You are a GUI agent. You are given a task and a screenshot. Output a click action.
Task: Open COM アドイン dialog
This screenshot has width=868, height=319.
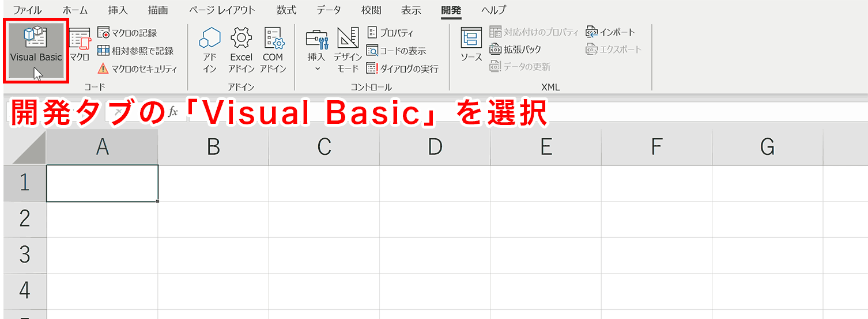273,51
